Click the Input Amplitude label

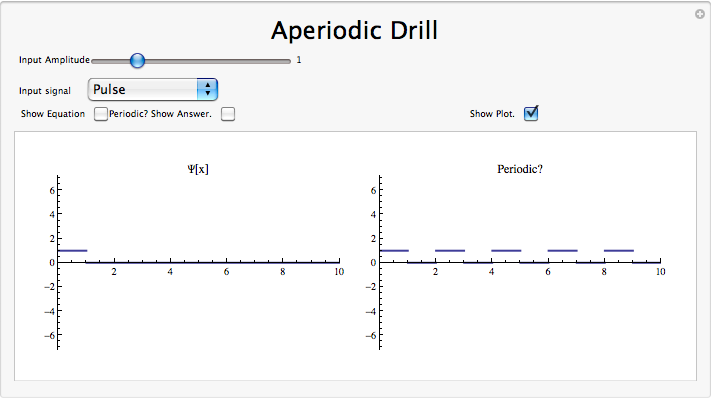pos(54,61)
